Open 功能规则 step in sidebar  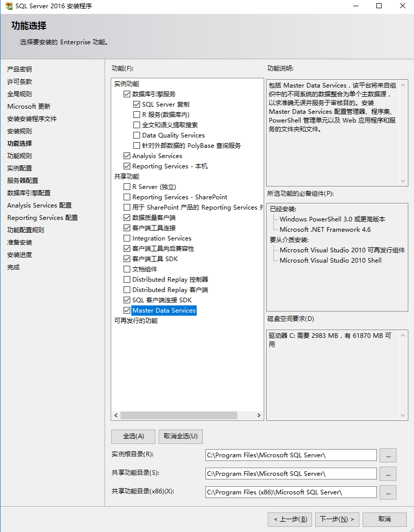20,156
